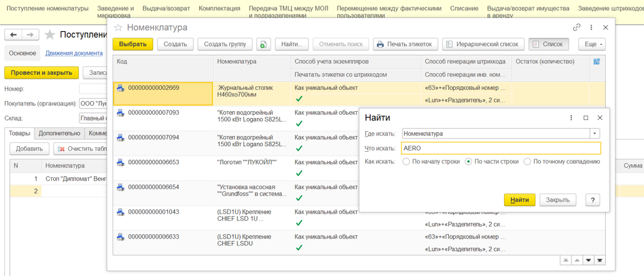This screenshot has width=644, height=276.
Task: Click the Где искать field showing Номенклатура
Action: 496,134
